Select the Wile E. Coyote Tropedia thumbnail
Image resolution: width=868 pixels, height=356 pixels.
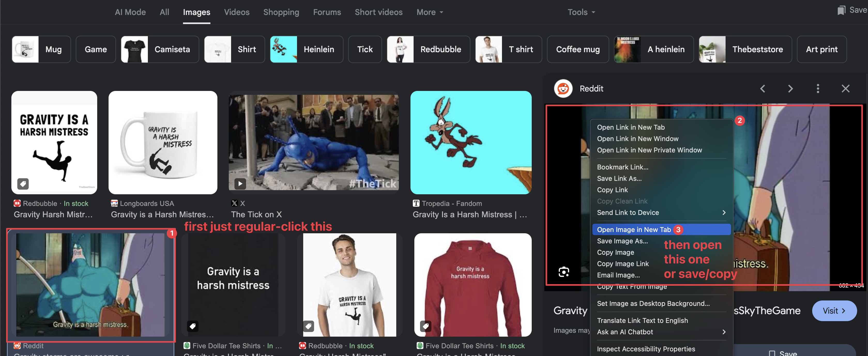[471, 142]
